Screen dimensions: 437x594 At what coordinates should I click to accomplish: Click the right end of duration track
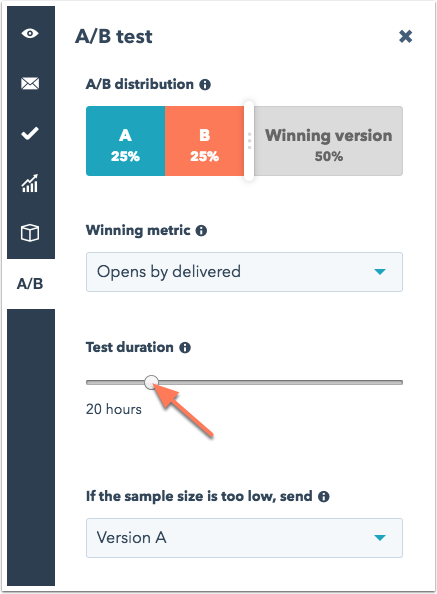(x=400, y=383)
